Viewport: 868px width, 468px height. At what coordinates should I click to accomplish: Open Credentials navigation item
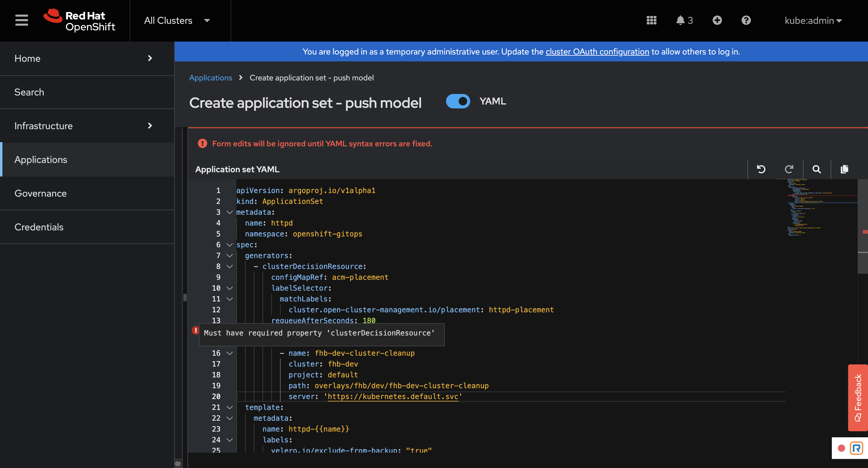pyautogui.click(x=39, y=227)
